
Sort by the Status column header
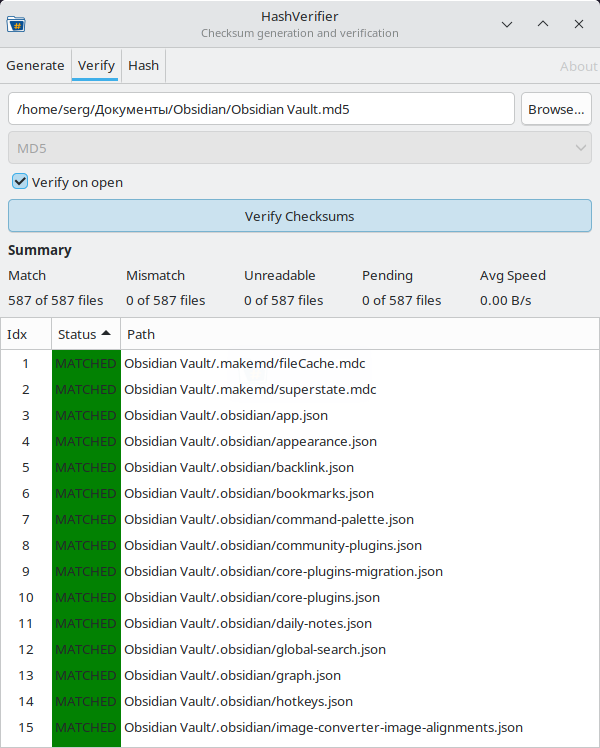[x=86, y=334]
